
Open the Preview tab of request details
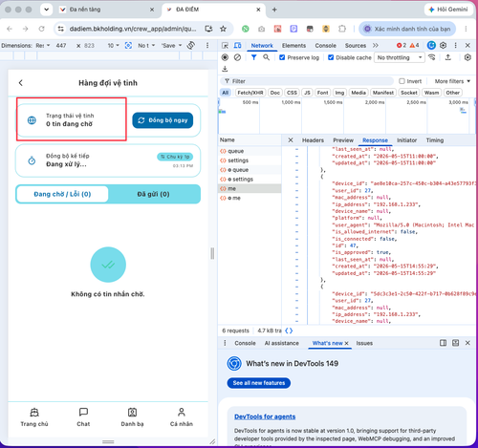tap(343, 140)
